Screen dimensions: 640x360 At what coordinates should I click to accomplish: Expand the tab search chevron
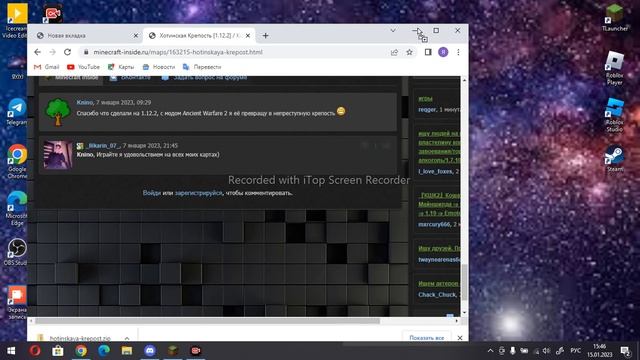tap(393, 31)
